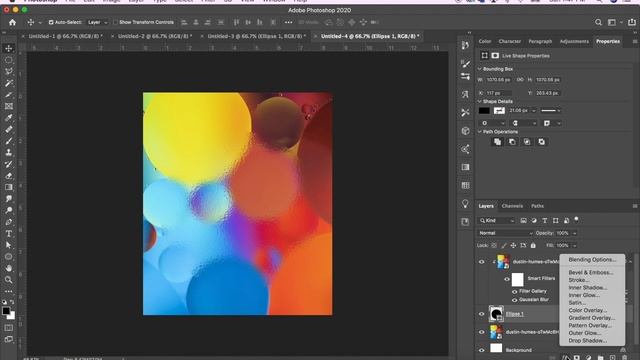Select the Elliptical Marquee tool

[9, 60]
